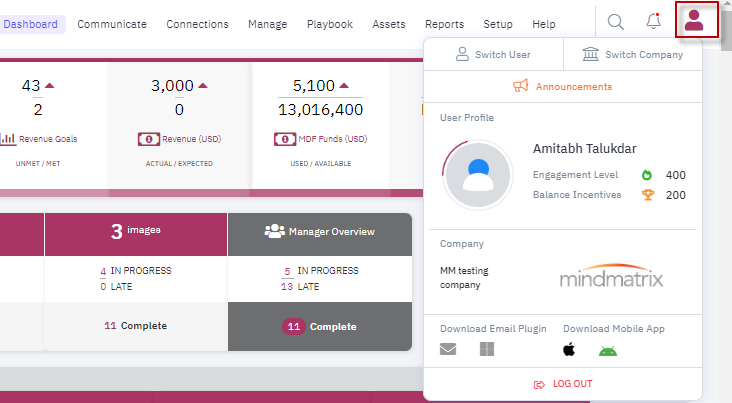This screenshot has width=732, height=403.
Task: Open the Connections menu
Action: point(197,24)
